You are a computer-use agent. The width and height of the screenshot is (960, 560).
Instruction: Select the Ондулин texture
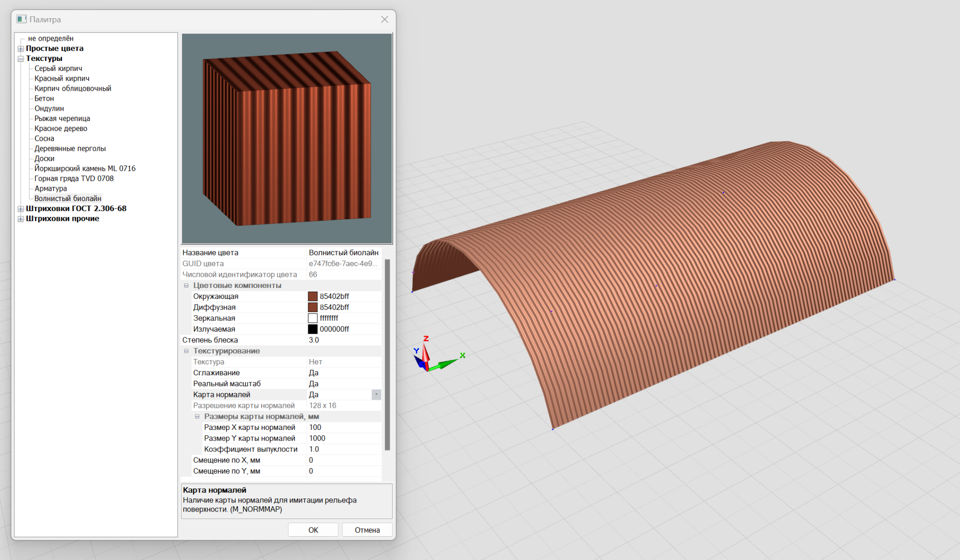49,108
